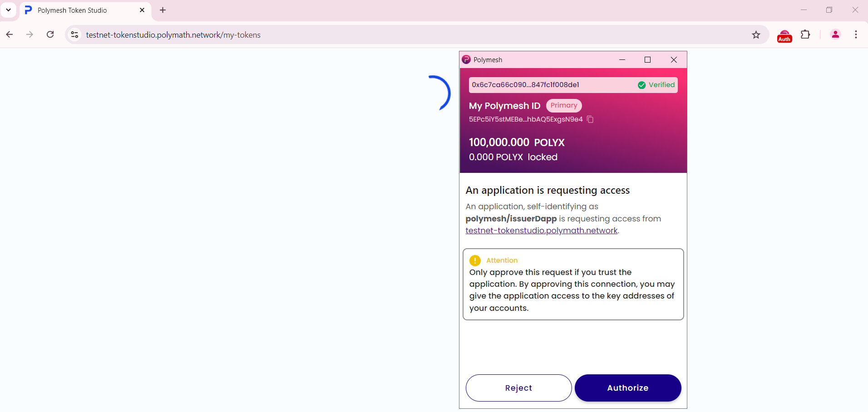This screenshot has height=412, width=868.
Task: Minimize the Chrome browser window
Action: tap(804, 10)
